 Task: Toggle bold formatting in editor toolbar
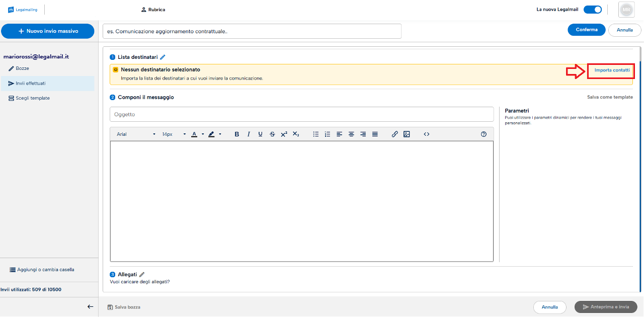[x=236, y=134]
